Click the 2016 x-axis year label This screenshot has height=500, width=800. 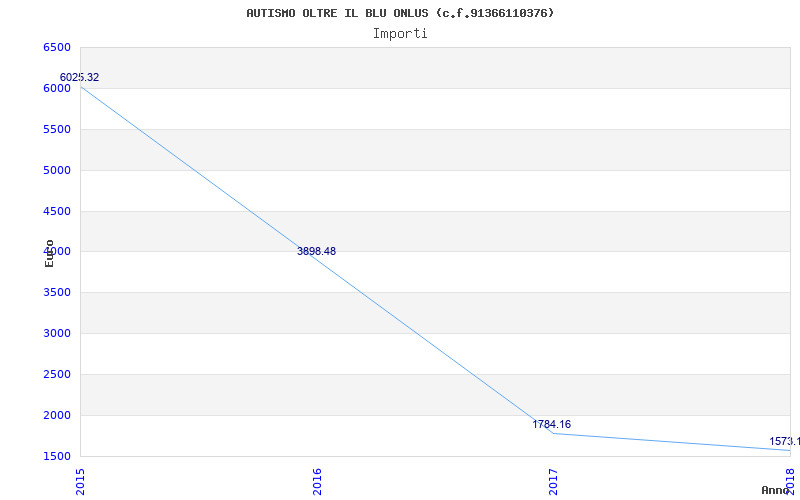(317, 481)
